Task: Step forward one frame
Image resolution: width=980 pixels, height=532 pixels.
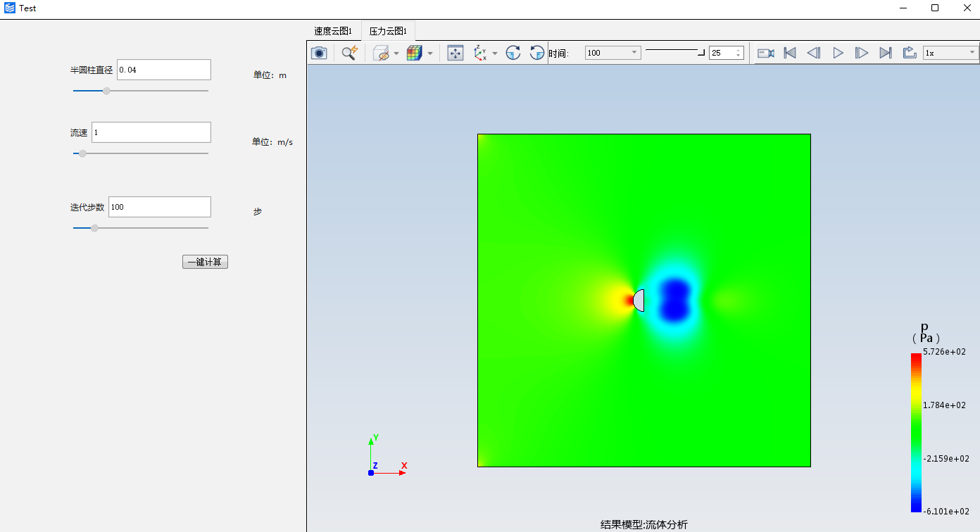Action: [862, 53]
